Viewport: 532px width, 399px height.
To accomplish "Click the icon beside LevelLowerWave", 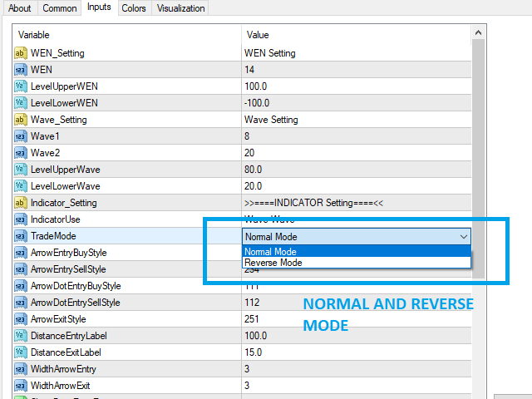I will [x=21, y=186].
